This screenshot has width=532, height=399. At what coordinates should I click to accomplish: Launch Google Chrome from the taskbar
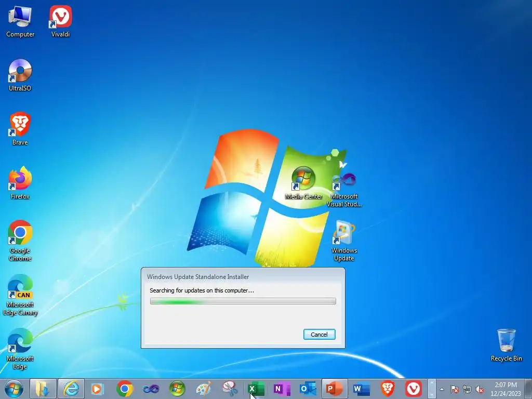click(125, 389)
